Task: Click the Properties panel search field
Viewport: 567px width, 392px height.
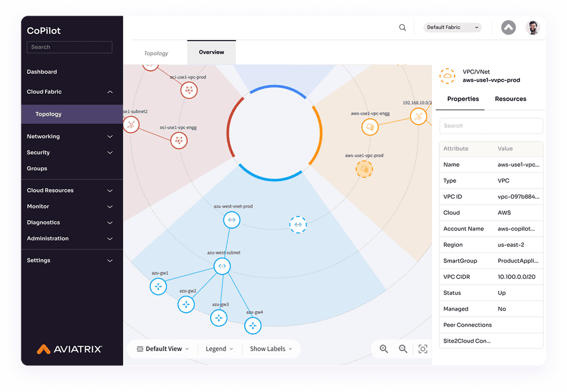Action: pyautogui.click(x=491, y=126)
